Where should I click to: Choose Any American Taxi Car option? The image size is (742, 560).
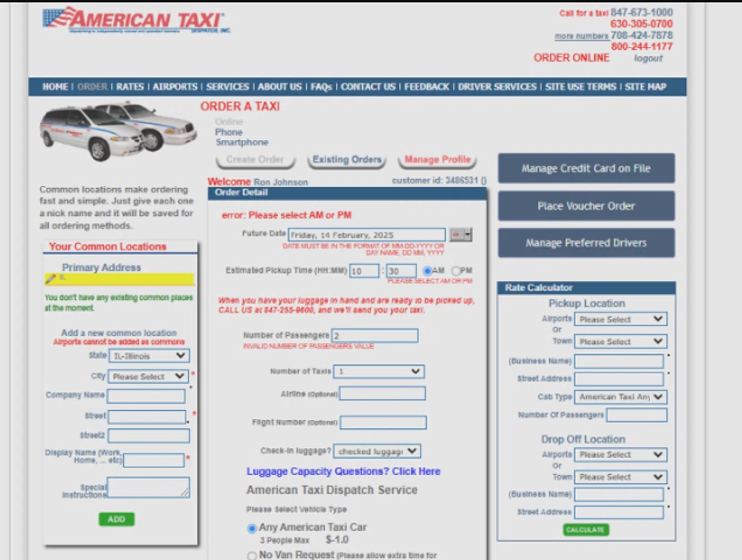coord(252,528)
